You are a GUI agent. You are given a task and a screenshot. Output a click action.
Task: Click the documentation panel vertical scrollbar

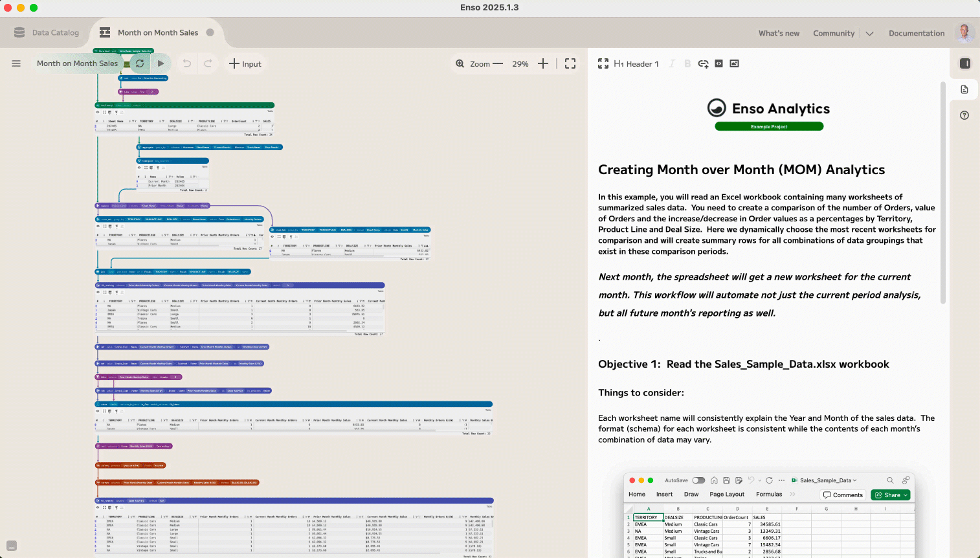coord(943,192)
